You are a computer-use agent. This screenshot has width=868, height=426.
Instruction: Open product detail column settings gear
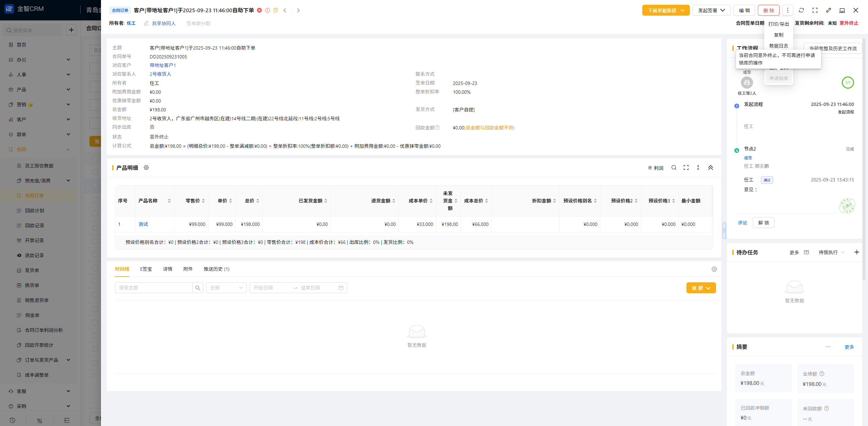(146, 167)
